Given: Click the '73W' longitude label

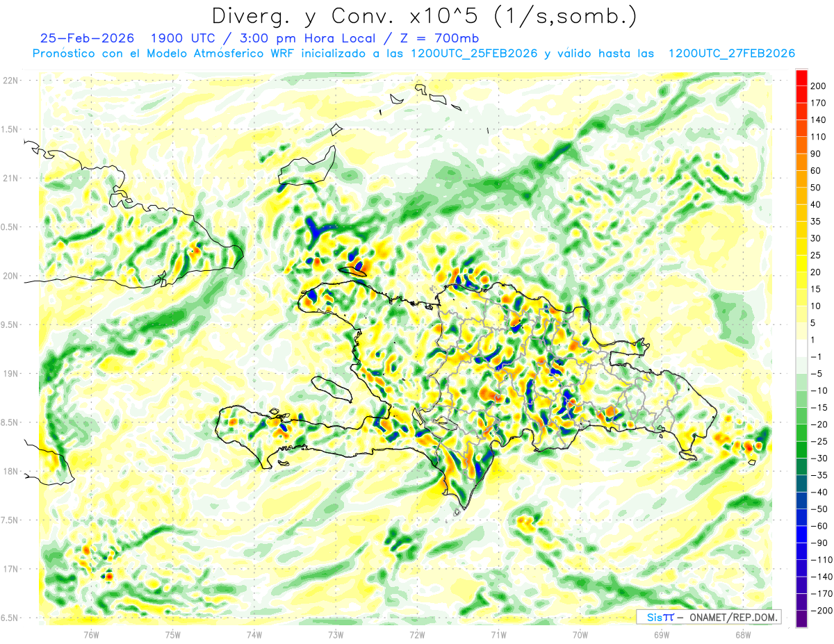Looking at the screenshot, I should [x=336, y=635].
